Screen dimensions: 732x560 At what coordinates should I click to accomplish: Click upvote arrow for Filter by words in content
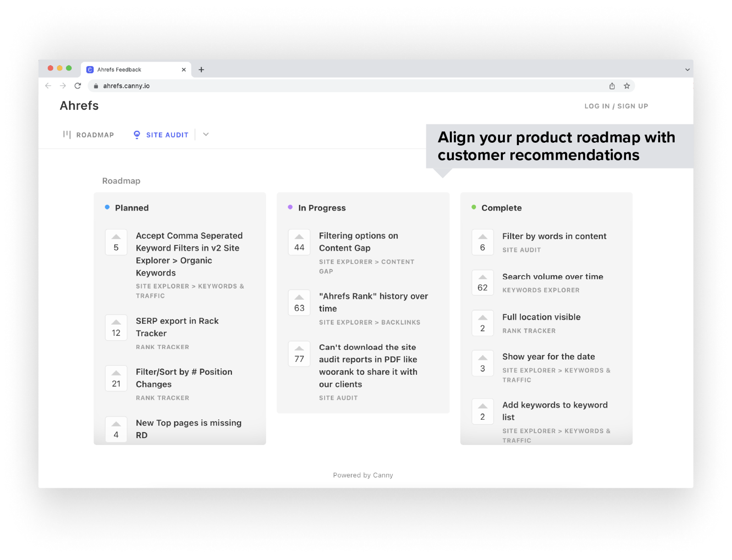482,235
